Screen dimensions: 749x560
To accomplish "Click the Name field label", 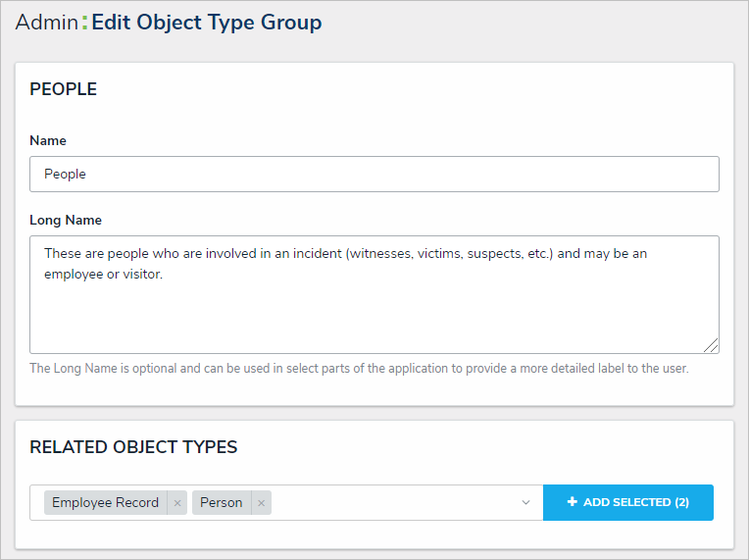I will [x=48, y=141].
